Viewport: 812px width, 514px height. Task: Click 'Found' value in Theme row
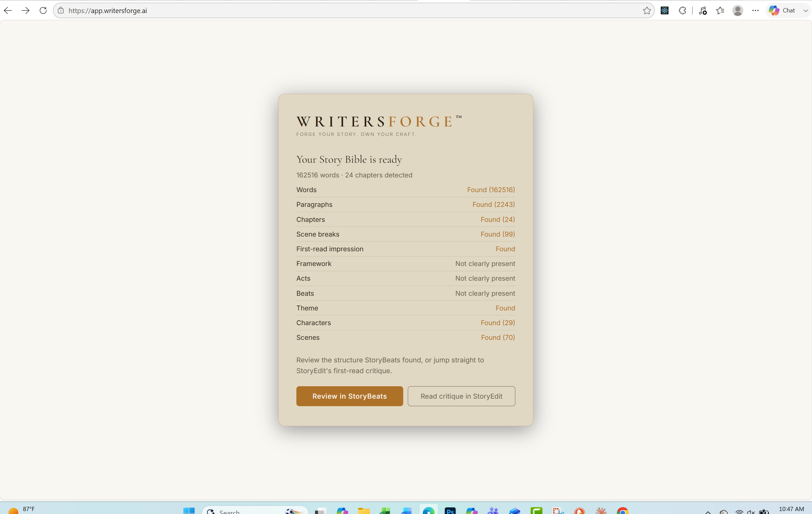[505, 308]
